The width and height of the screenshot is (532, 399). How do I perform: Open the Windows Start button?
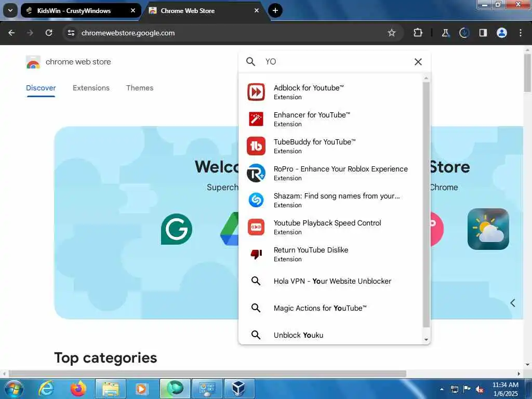pos(14,389)
